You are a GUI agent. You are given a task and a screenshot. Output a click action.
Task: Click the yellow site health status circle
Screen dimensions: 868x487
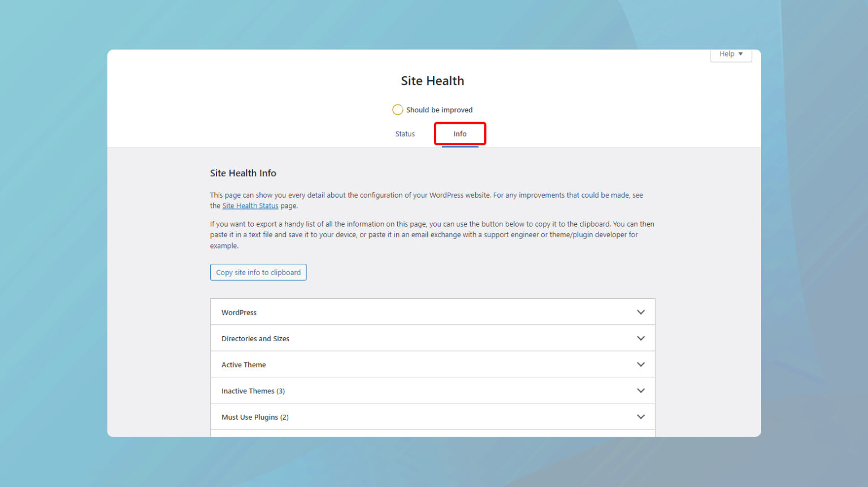point(398,109)
